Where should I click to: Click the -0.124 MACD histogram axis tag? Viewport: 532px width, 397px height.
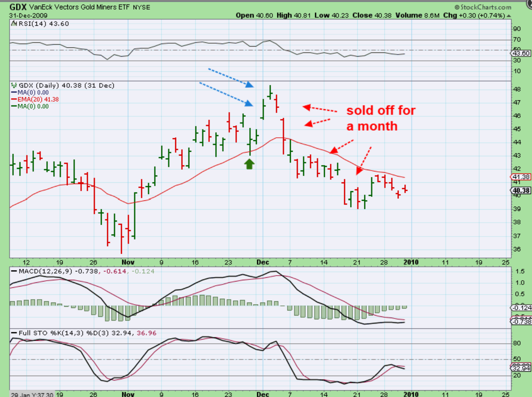click(521, 308)
